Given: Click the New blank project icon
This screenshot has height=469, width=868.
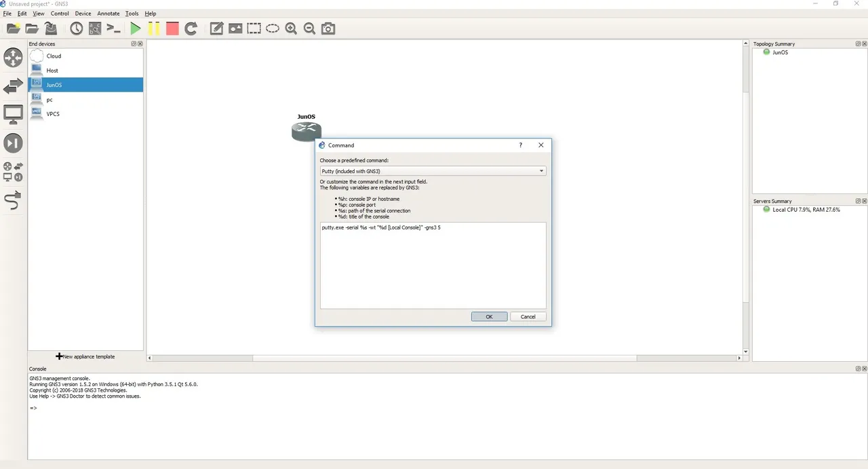Looking at the screenshot, I should point(13,29).
